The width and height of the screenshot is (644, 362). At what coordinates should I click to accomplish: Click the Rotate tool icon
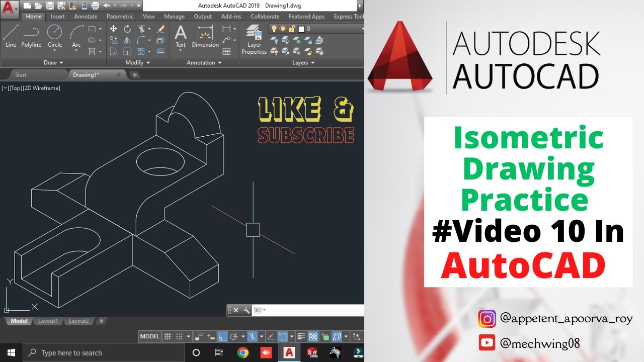127,29
